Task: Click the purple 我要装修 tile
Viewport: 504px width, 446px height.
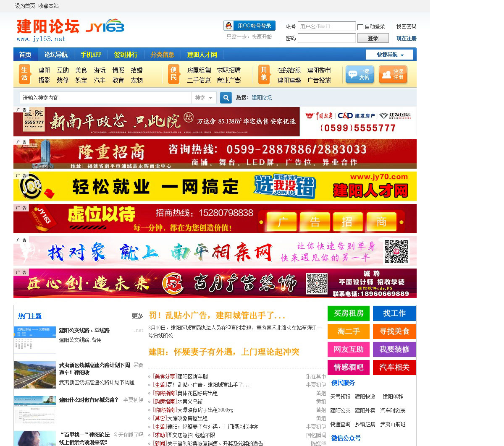Action: pos(394,349)
